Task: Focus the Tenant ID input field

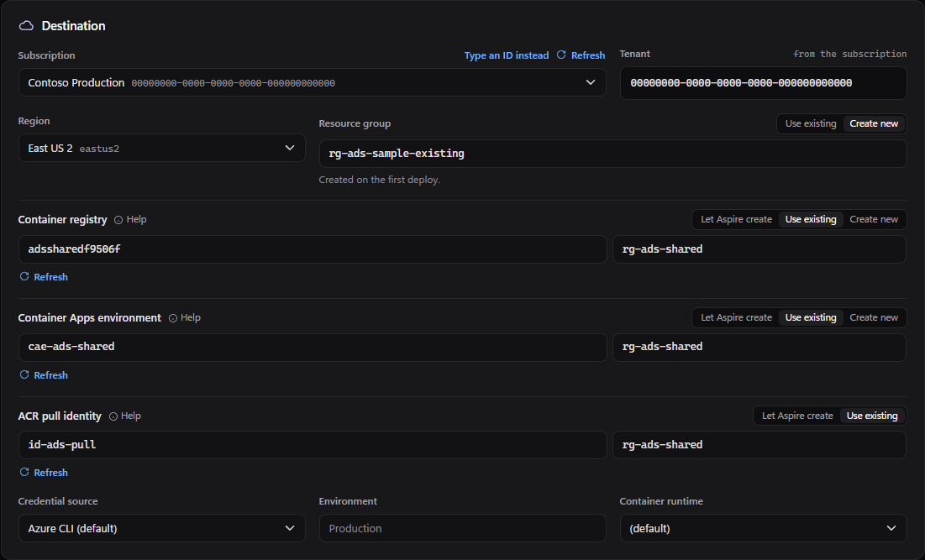Action: coord(763,83)
